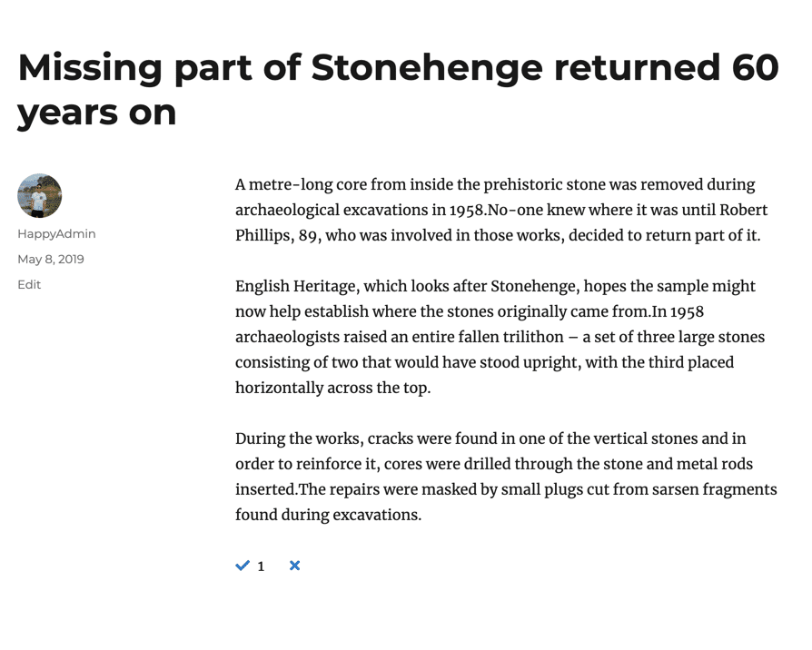Click the blue checkmark like icon
This screenshot has height=650, width=812.
(243, 566)
